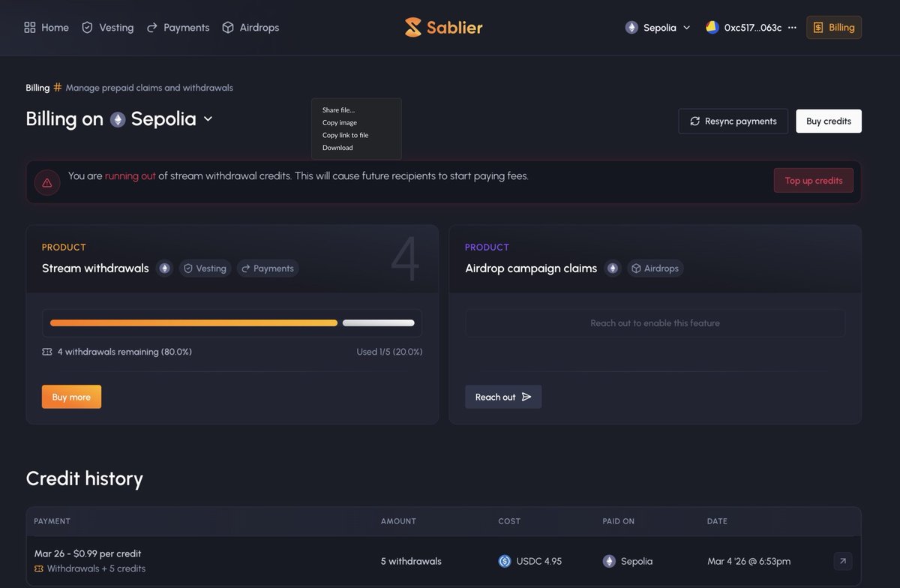Click Ethereum chip beside Stream withdrawals
The image size is (900, 588).
[165, 268]
